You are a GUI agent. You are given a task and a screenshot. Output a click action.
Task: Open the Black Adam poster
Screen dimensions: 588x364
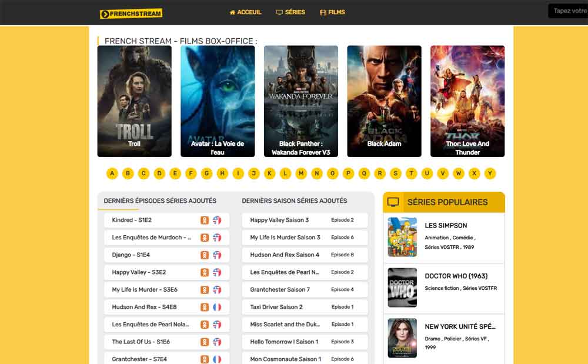(x=384, y=101)
